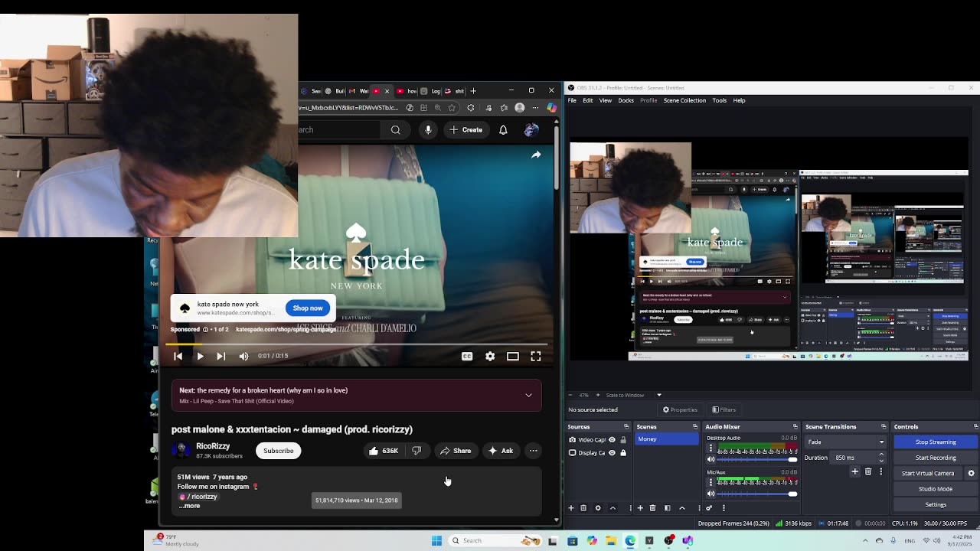Open Fade transition dropdown

coord(845,442)
